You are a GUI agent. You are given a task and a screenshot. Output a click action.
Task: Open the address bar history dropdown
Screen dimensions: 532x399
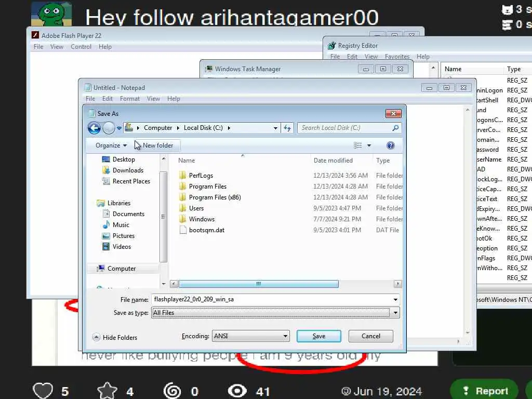tap(275, 128)
